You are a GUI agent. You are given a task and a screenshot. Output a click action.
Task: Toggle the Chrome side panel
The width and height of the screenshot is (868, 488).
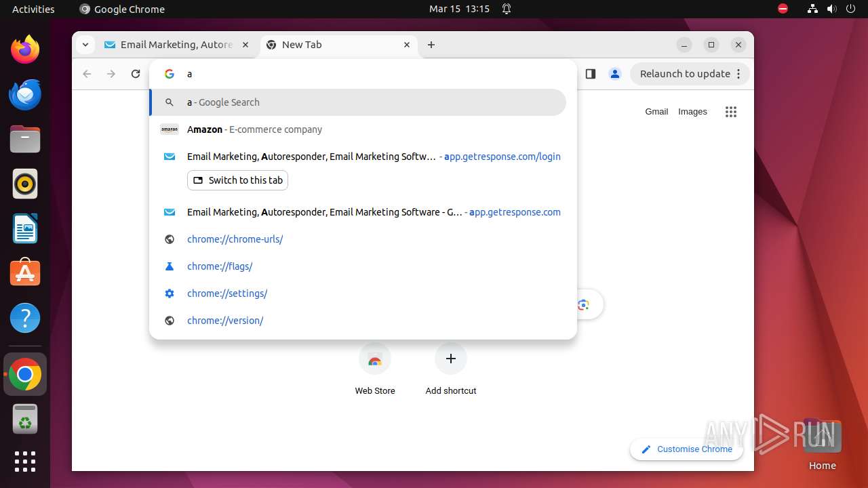(590, 74)
